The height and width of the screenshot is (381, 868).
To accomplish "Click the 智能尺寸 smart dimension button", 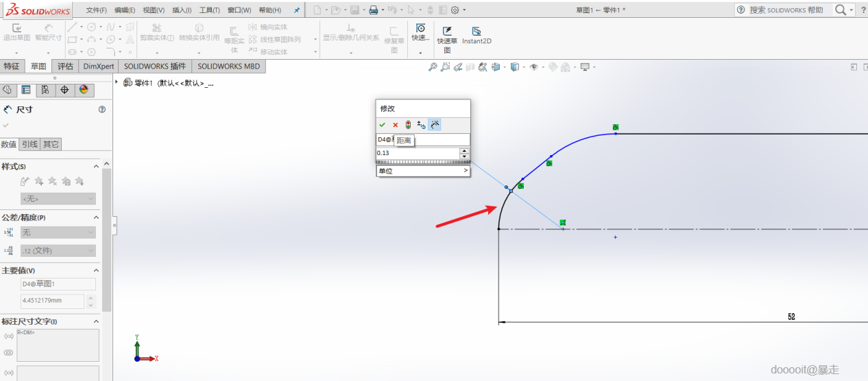I will coord(48,32).
